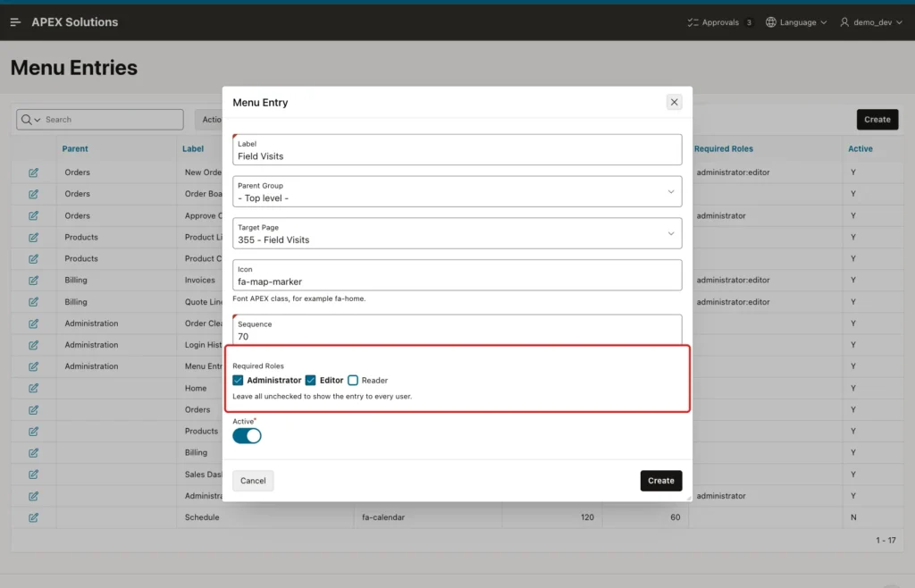Uncheck the Administrator role checkbox

[x=238, y=381]
